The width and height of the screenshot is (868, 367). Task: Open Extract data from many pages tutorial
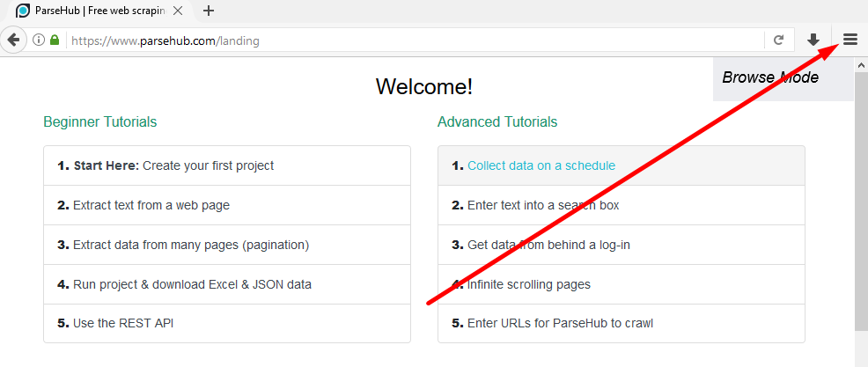tap(227, 245)
